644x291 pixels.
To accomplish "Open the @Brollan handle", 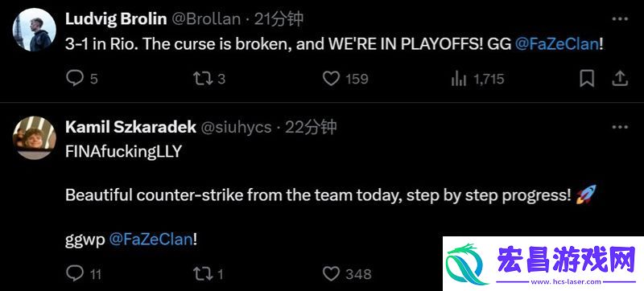I will (x=205, y=18).
